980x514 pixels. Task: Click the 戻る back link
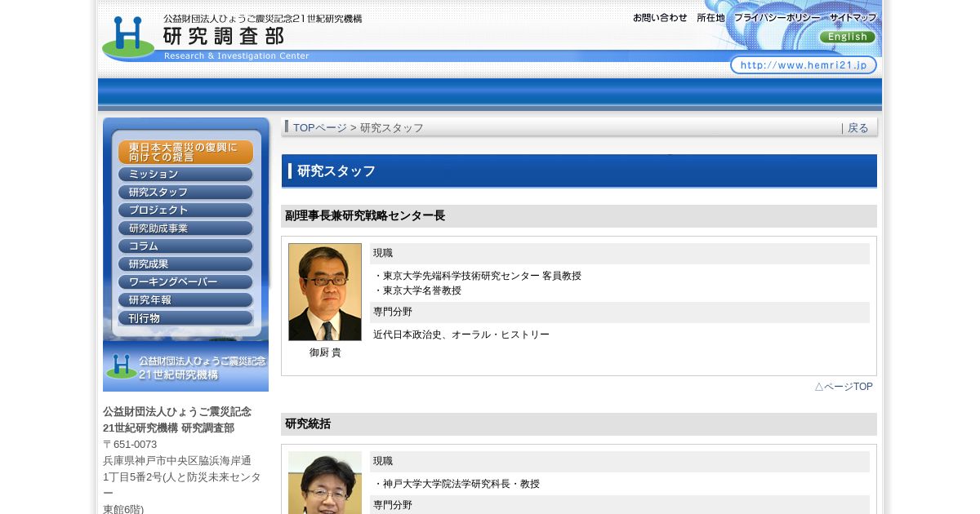click(x=858, y=128)
